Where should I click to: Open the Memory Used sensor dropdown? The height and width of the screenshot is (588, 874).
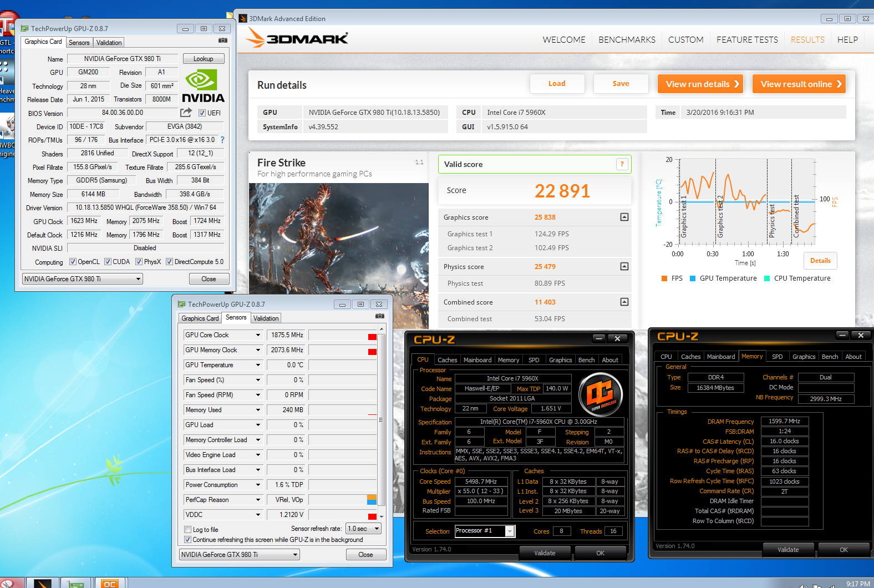(258, 410)
